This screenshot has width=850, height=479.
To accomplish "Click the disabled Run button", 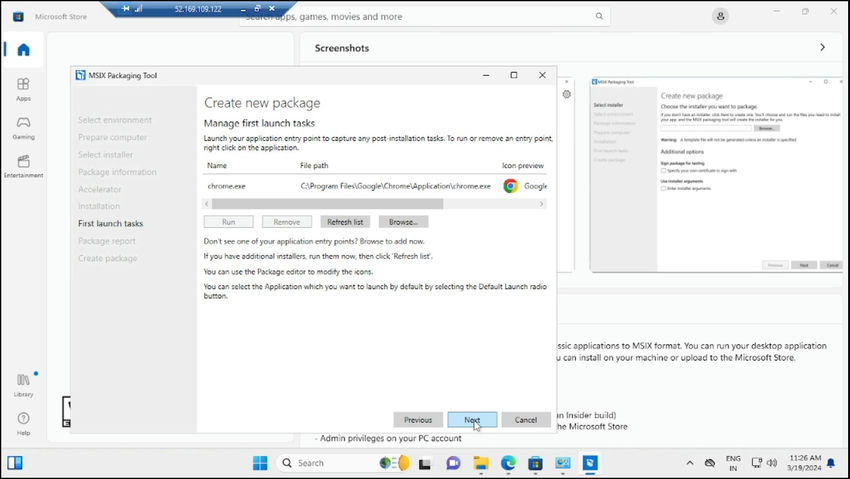I will point(228,222).
